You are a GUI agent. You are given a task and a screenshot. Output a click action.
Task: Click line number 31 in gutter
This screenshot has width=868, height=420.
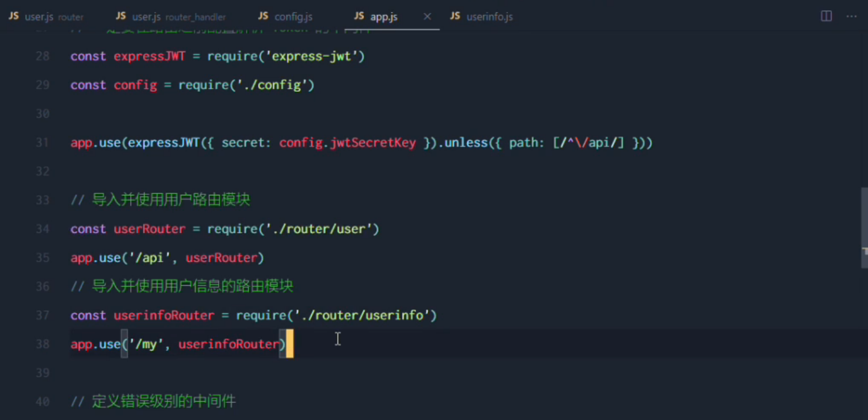click(43, 143)
